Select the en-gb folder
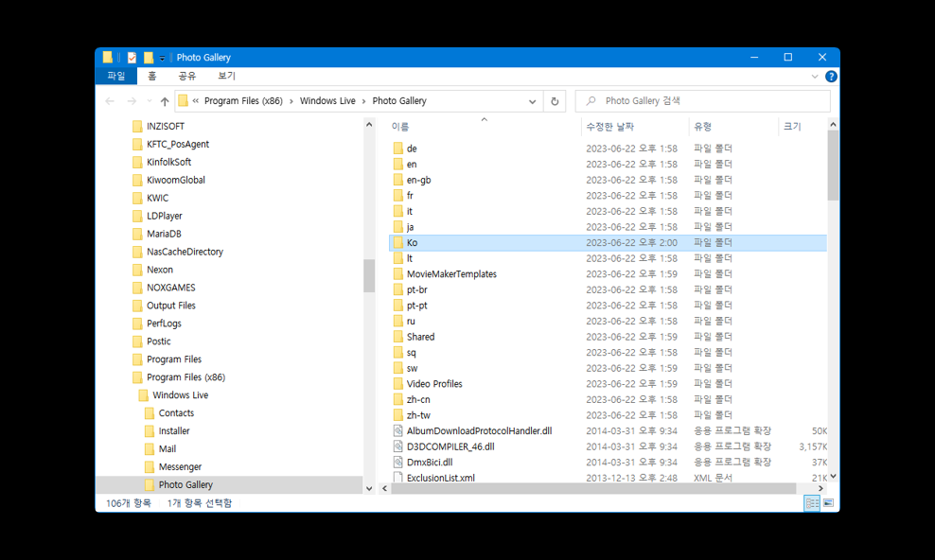The image size is (935, 560). coord(418,180)
